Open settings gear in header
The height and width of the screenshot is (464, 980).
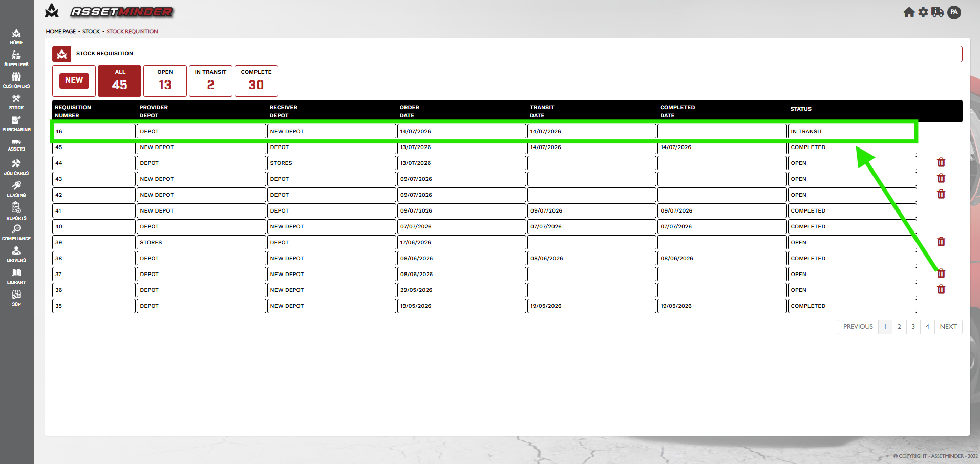pos(923,12)
